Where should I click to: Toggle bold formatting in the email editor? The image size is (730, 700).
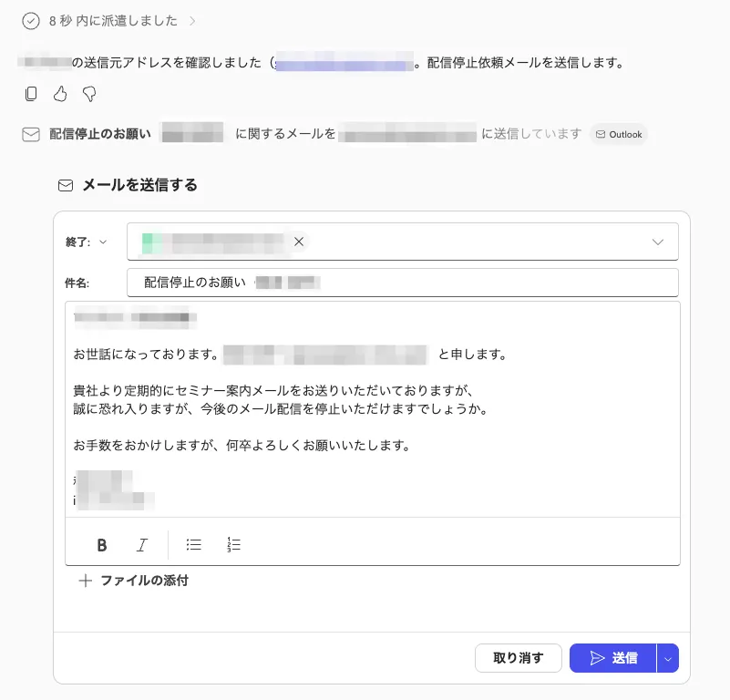102,545
